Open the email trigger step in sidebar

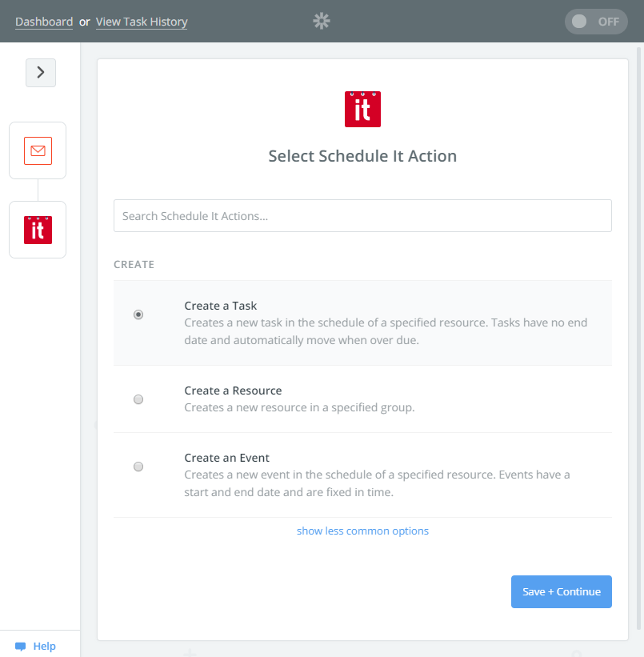pyautogui.click(x=38, y=150)
